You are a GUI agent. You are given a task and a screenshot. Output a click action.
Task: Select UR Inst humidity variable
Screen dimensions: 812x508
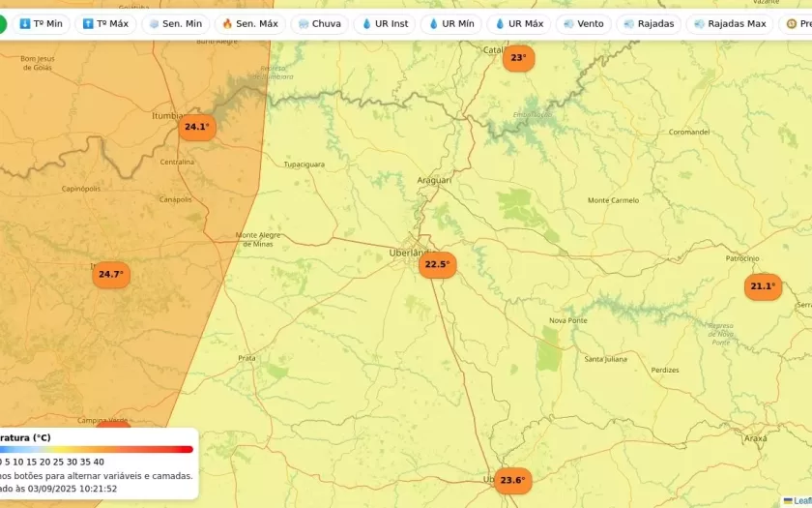385,23
